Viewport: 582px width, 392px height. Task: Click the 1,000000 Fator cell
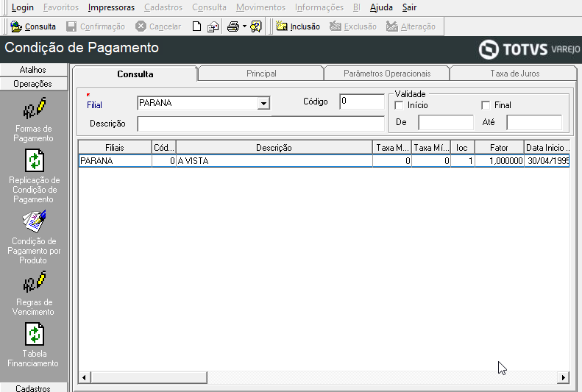499,161
